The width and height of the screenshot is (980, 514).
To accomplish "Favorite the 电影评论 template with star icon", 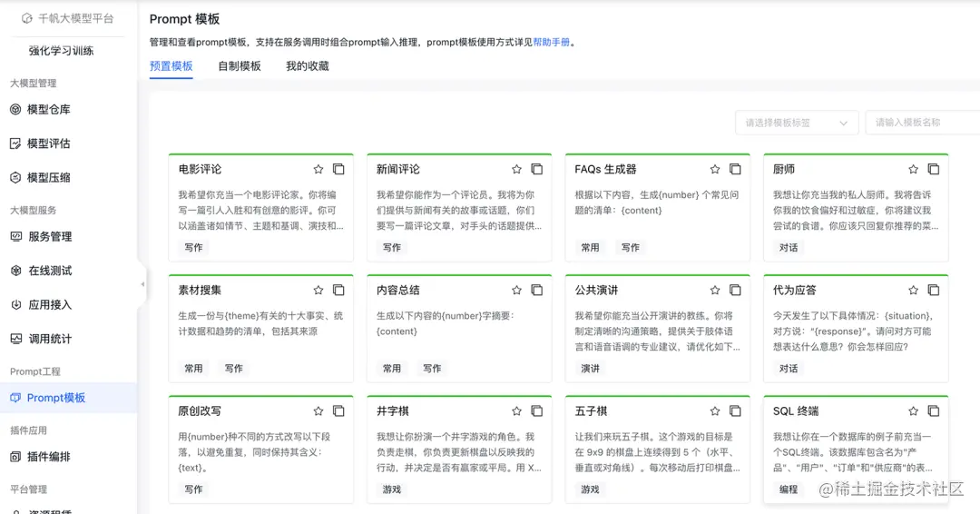I will pyautogui.click(x=318, y=170).
